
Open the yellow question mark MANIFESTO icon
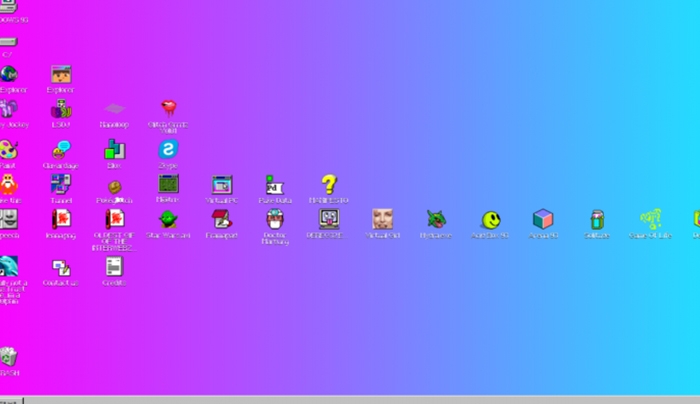(x=329, y=184)
